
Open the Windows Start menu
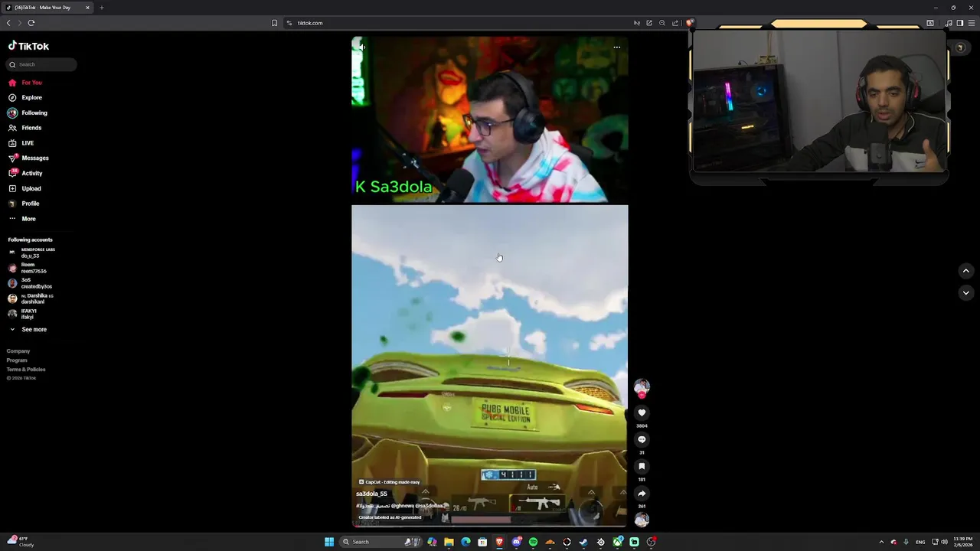pos(329,542)
